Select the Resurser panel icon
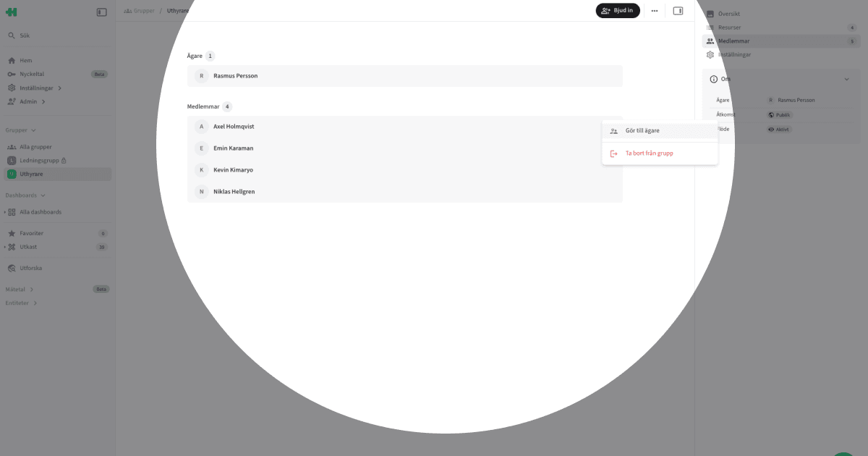Screen dimensions: 868x456 [x=710, y=27]
